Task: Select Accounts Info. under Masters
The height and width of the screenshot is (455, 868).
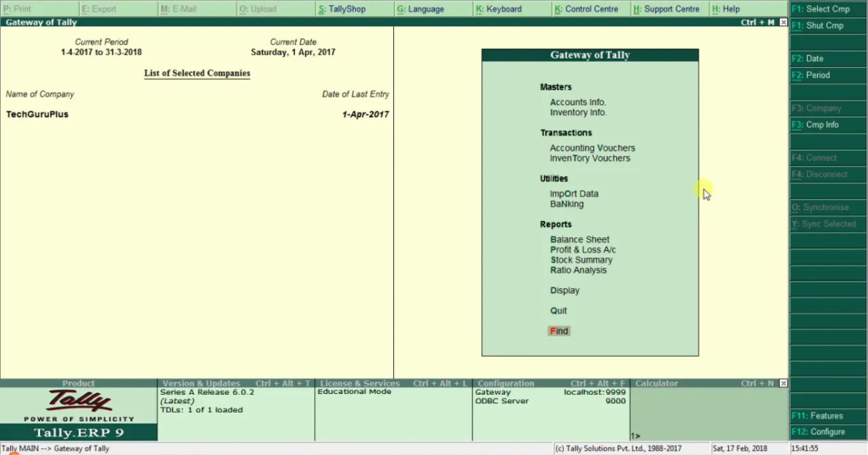Action: click(x=578, y=103)
